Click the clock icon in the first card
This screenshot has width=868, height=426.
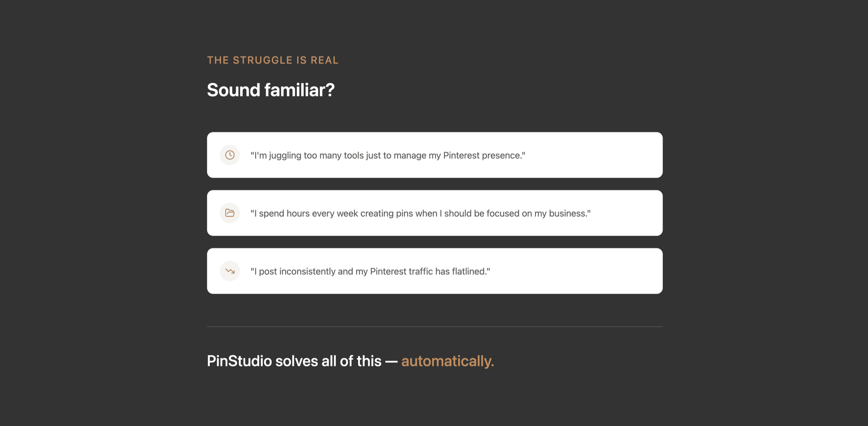pos(230,155)
